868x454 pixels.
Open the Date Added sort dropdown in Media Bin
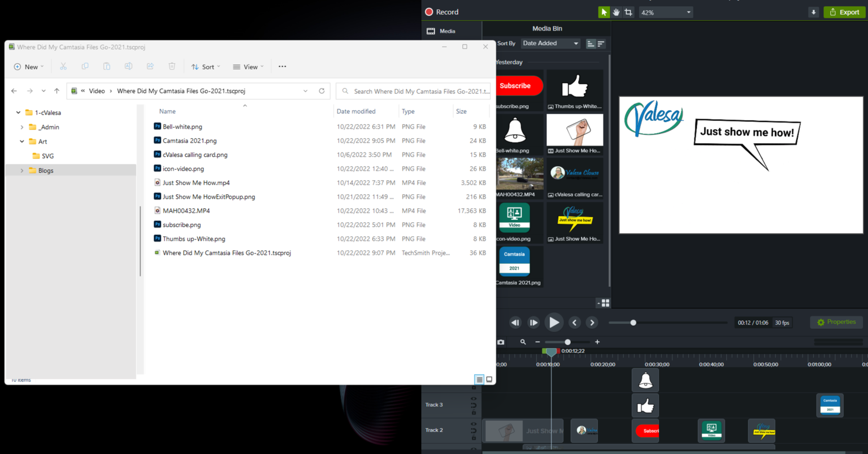pos(550,43)
